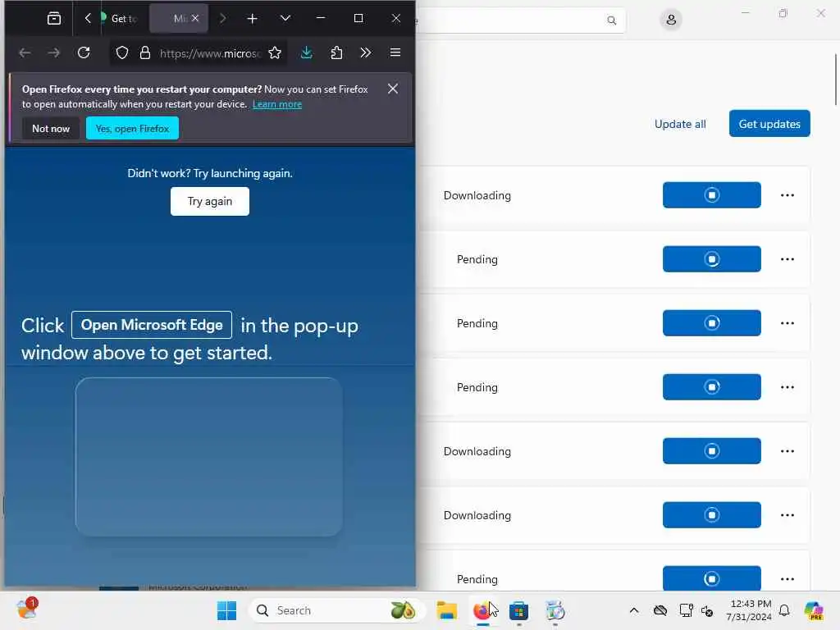This screenshot has height=630, width=840.
Task: Open the notifications bell icon
Action: [784, 610]
